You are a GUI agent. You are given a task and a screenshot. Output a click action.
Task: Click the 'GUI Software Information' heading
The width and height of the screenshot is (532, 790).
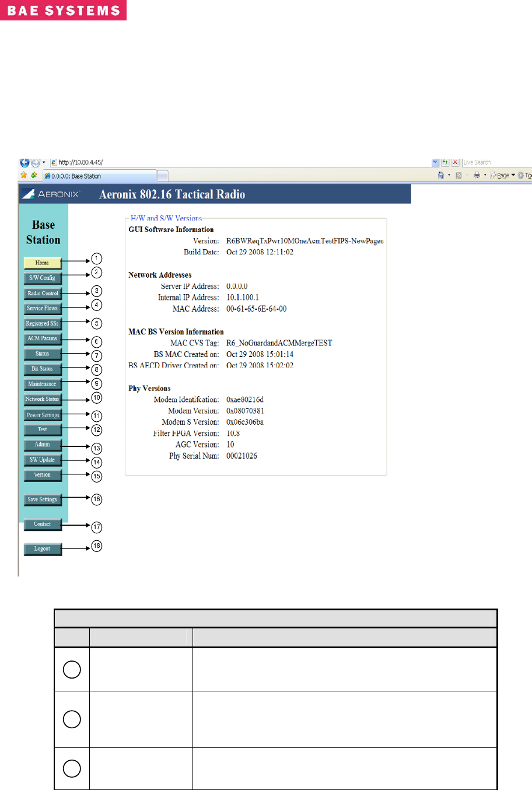[171, 230]
